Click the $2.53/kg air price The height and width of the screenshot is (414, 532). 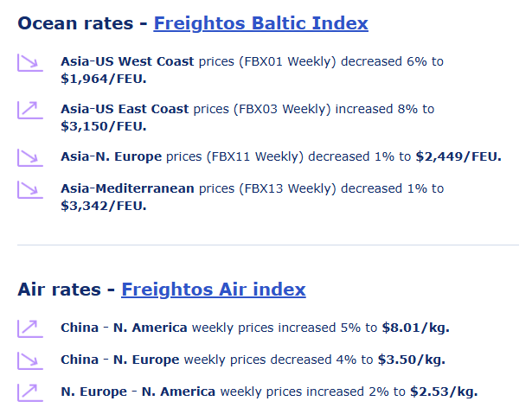coord(443,392)
